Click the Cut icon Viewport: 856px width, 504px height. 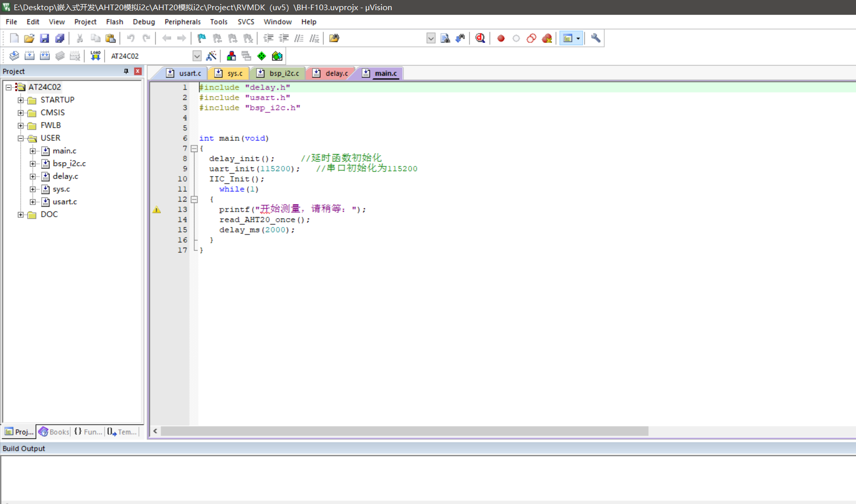80,38
